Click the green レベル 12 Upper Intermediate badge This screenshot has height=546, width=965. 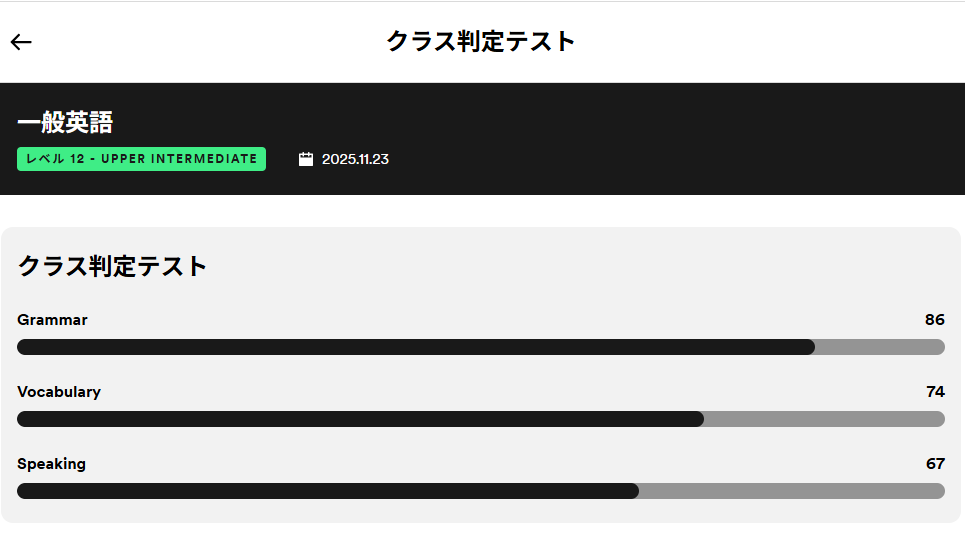pyautogui.click(x=141, y=159)
